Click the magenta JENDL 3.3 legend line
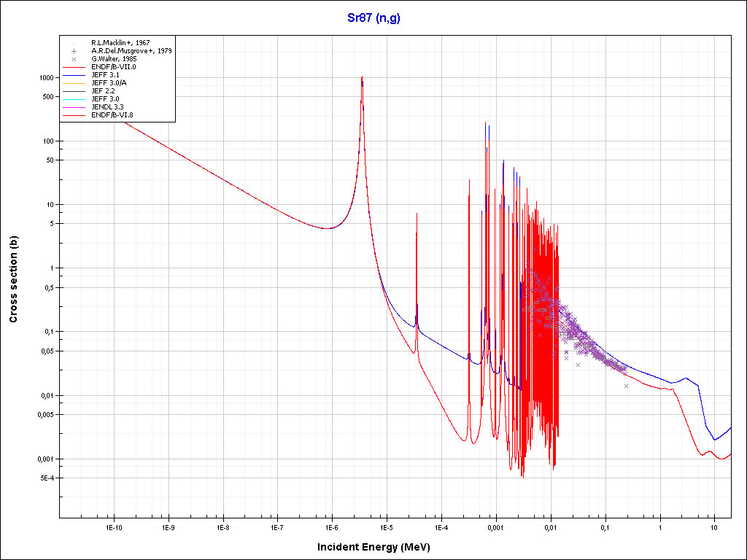The image size is (747, 560). (74, 107)
